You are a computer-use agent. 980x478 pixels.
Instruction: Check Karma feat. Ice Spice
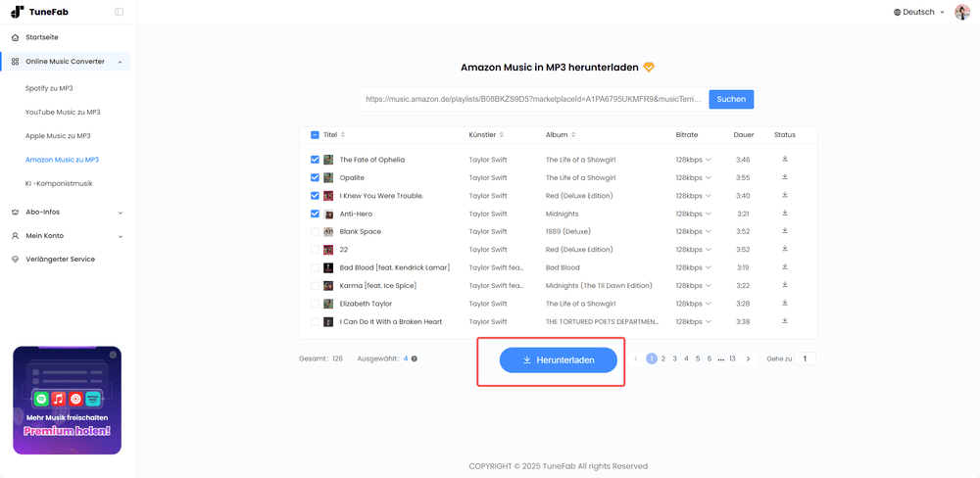click(x=315, y=286)
